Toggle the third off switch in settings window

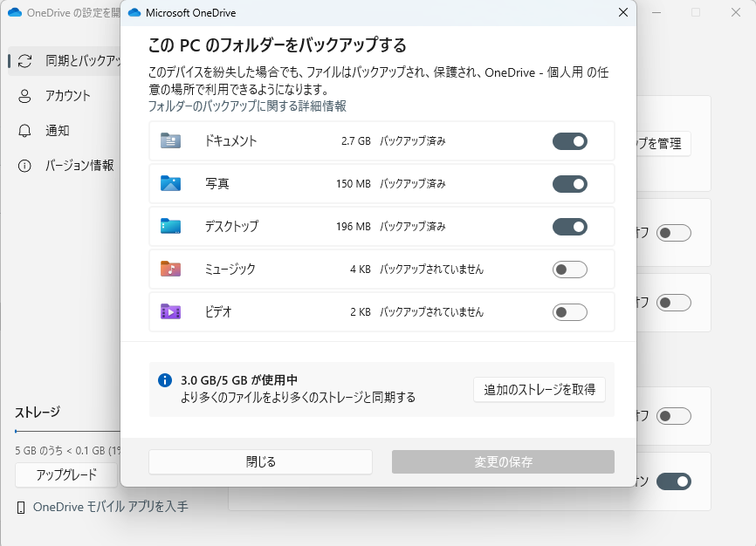point(674,416)
